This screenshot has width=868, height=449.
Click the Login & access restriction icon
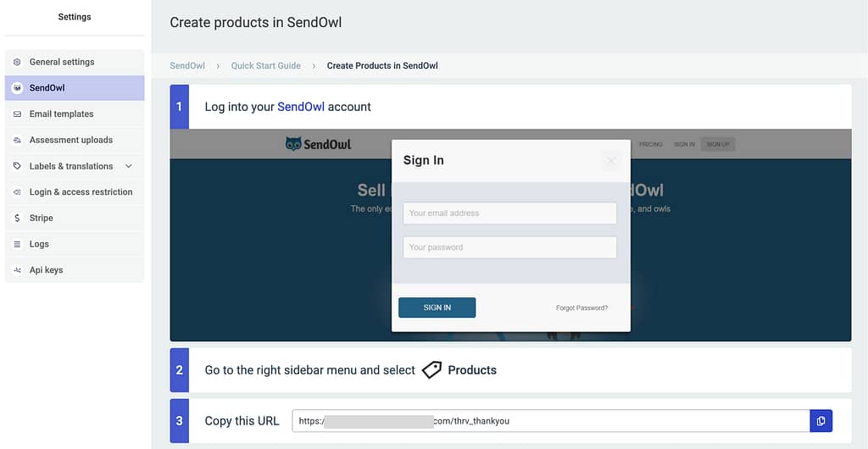coord(17,191)
